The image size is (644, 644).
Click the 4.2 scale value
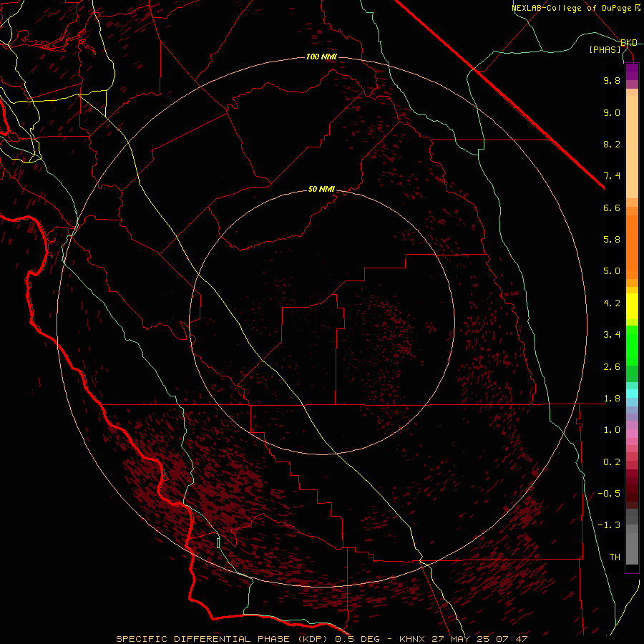point(612,303)
